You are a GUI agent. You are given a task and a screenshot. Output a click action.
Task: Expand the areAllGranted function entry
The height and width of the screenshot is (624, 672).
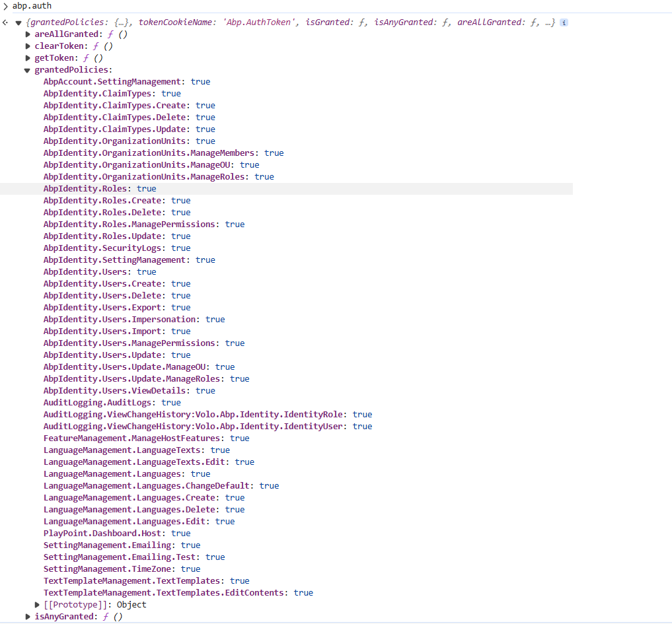tap(28, 34)
